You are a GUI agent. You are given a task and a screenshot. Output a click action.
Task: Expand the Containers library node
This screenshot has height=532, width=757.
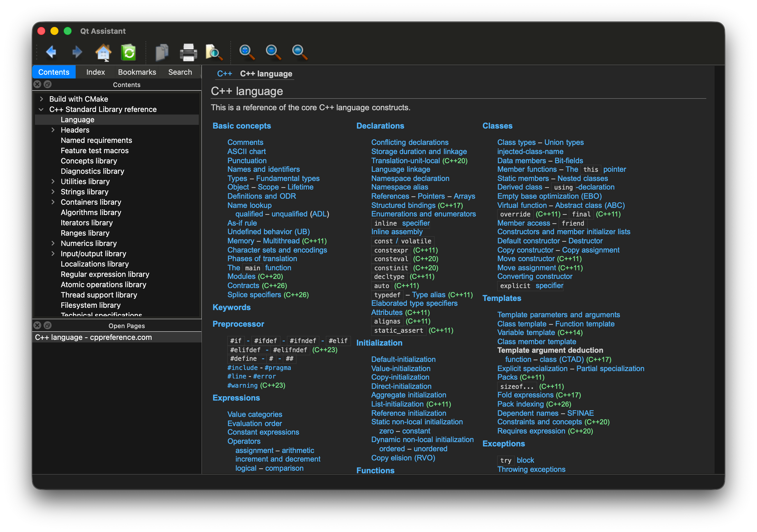[53, 202]
